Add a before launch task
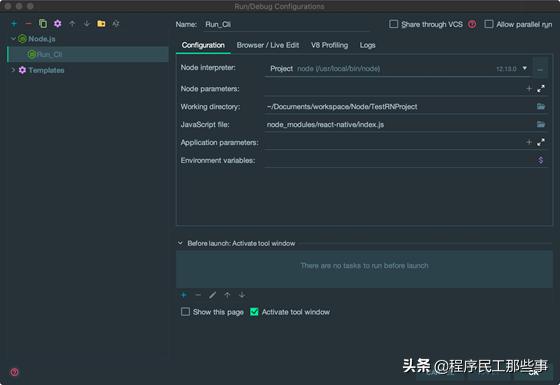The image size is (560, 385). [184, 295]
